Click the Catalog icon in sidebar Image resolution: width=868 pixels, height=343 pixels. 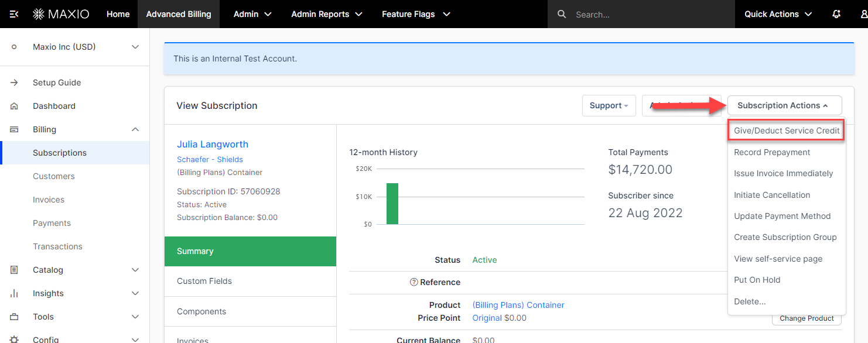(15, 270)
